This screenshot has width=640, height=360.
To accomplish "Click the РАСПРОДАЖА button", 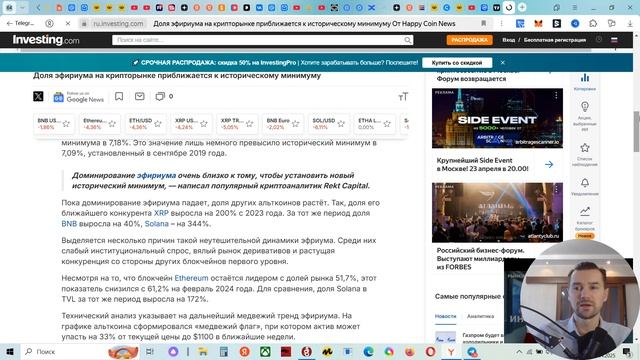I will pyautogui.click(x=469, y=40).
